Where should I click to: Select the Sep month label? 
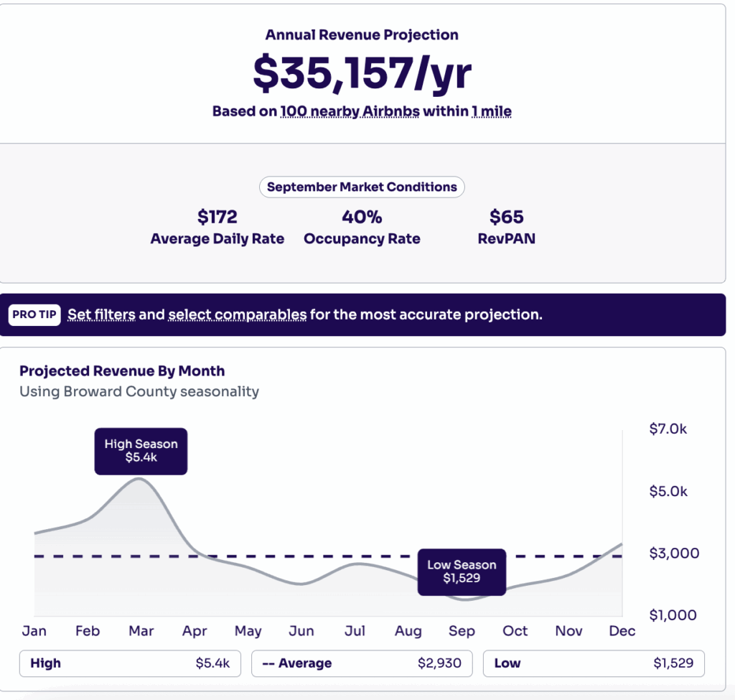tap(462, 630)
